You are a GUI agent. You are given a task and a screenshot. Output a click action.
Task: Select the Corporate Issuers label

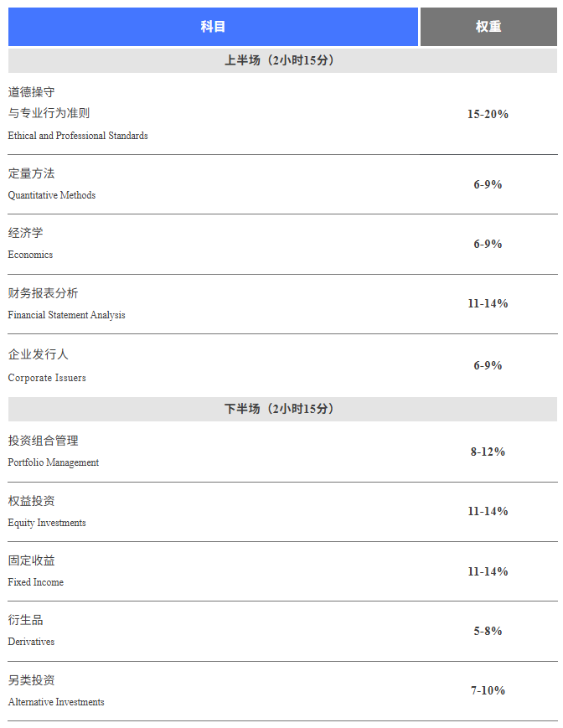coord(47,378)
